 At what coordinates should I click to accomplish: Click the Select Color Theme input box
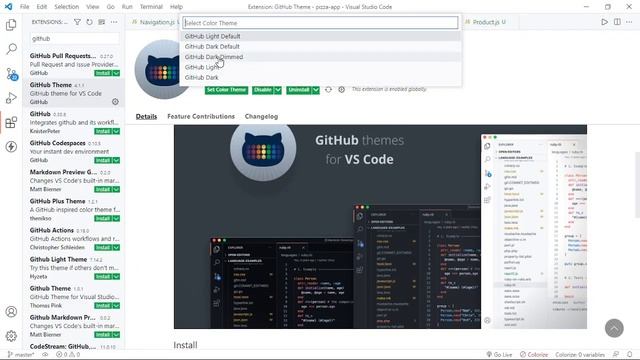click(320, 23)
